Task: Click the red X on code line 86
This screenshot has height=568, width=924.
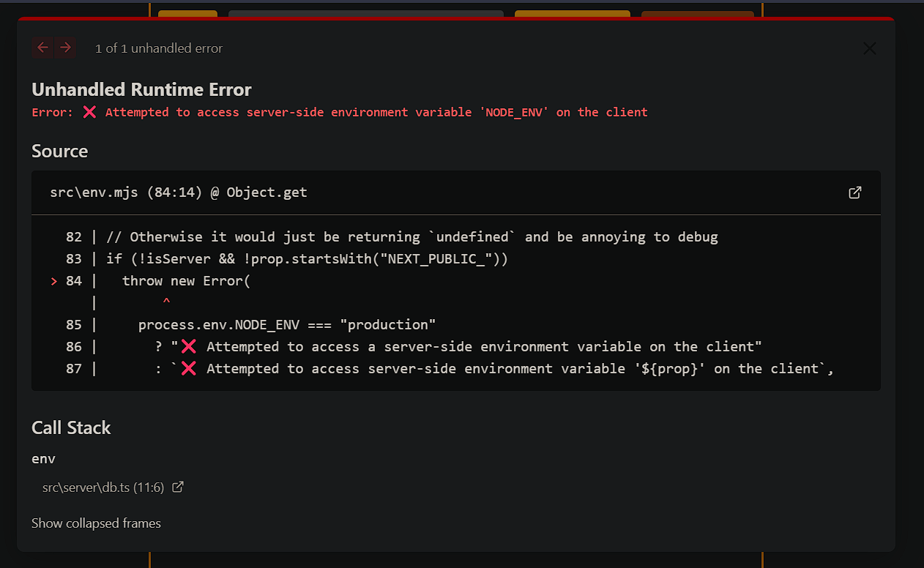Action: point(188,346)
